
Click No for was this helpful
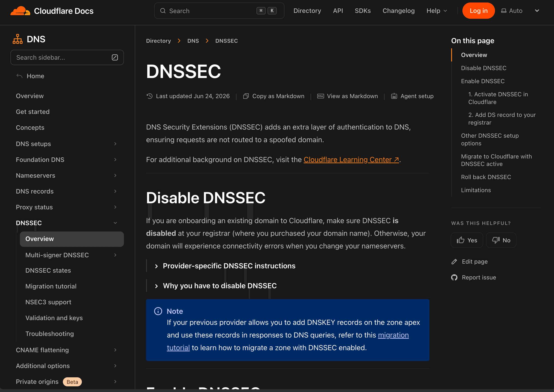tap(501, 240)
